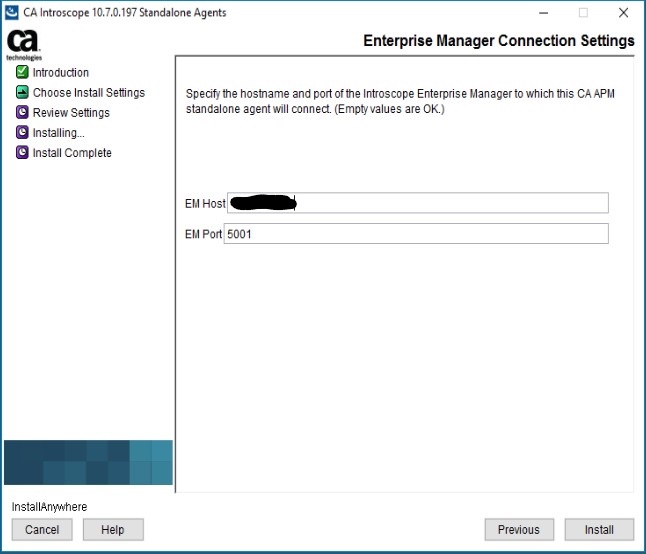This screenshot has width=646, height=554.
Task: Focus the EM Host text field
Action: coord(418,203)
